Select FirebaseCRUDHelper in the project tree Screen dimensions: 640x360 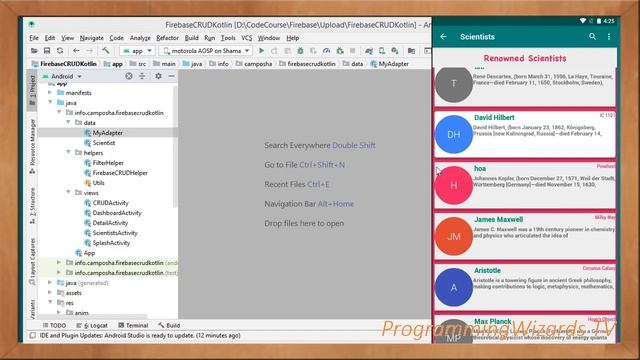point(120,173)
